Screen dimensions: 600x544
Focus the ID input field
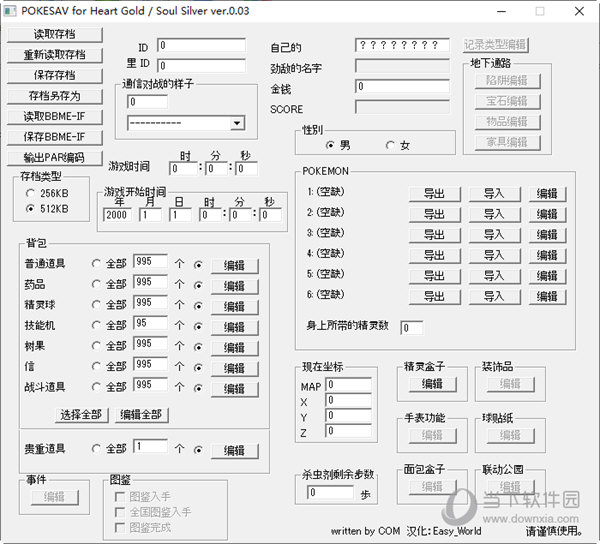coord(201,46)
